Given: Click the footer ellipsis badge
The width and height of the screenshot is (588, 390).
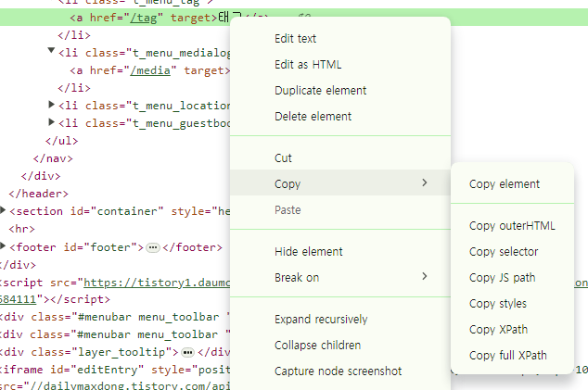Looking at the screenshot, I should tap(153, 247).
